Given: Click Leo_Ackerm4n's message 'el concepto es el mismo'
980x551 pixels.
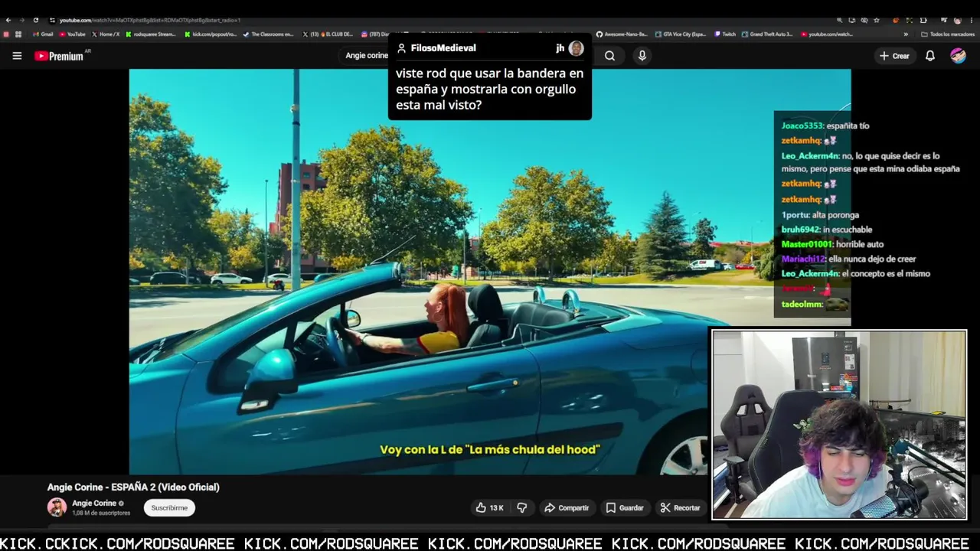Looking at the screenshot, I should click(x=886, y=273).
